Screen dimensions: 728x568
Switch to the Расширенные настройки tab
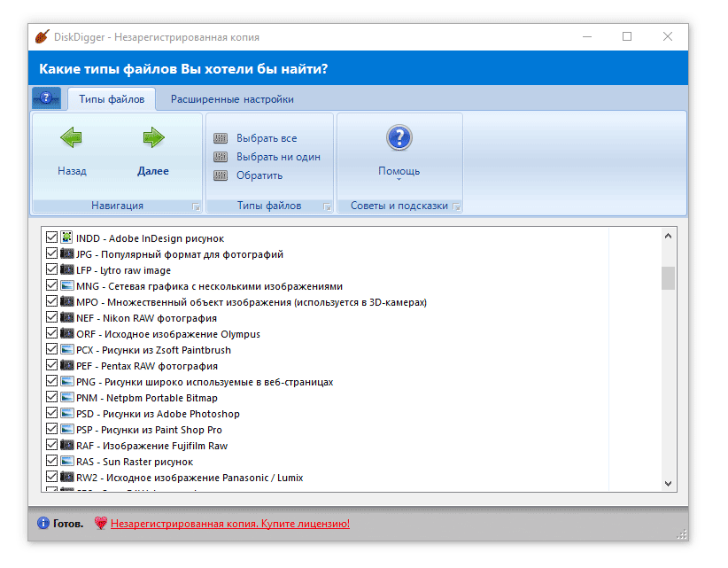(x=232, y=99)
